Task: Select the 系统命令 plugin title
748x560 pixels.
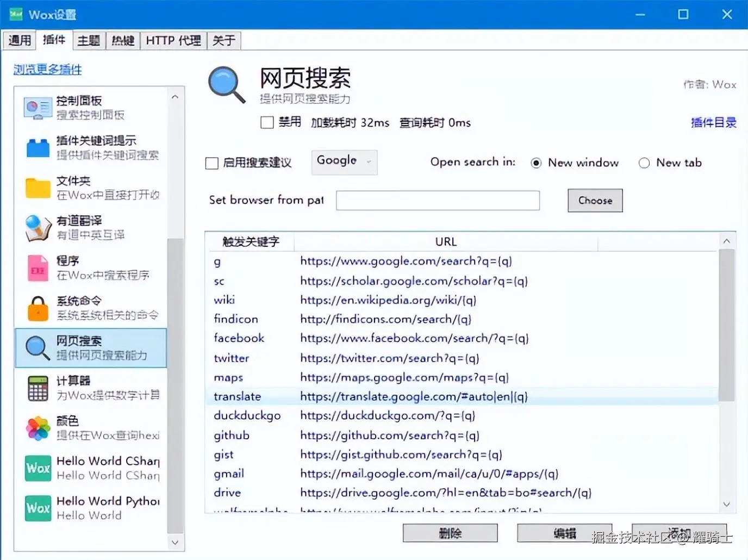Action: 79,301
